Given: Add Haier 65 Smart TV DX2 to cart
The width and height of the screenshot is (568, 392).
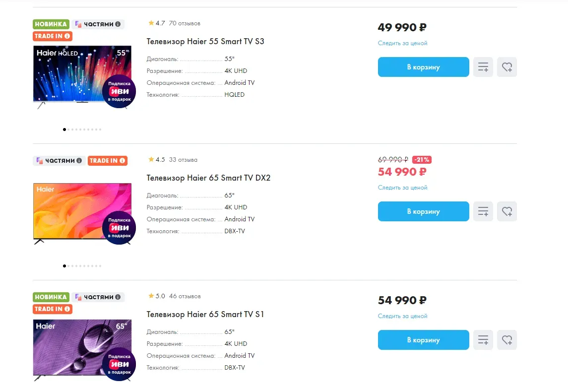Looking at the screenshot, I should 423,211.
